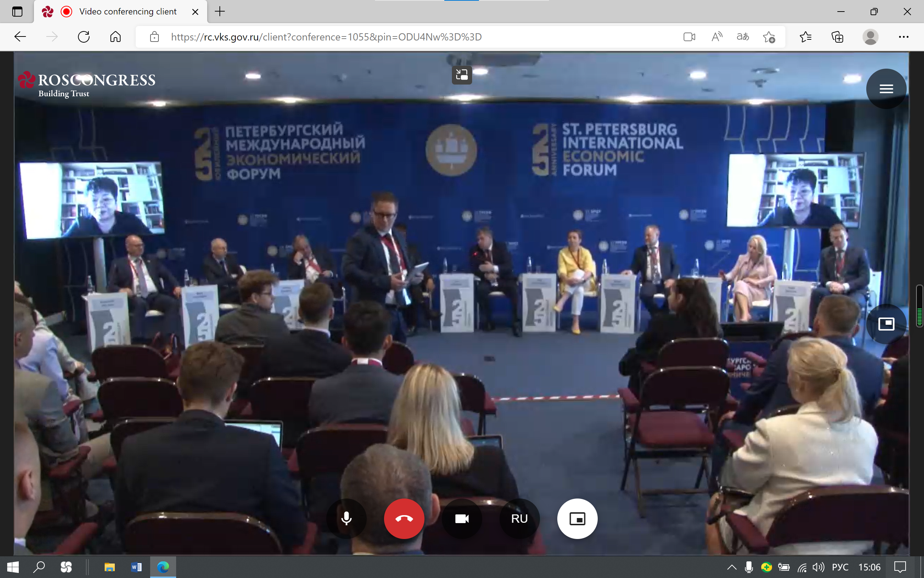Open battery status in tray
Screen dimensions: 924x578
(x=784, y=567)
